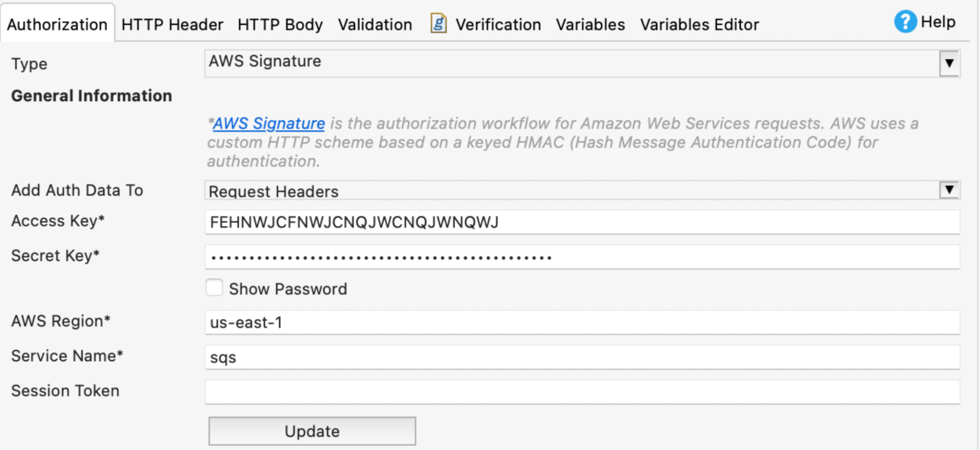Viewport: 980px width, 450px height.
Task: Open the Request Headers combo box
Action: pos(582,190)
